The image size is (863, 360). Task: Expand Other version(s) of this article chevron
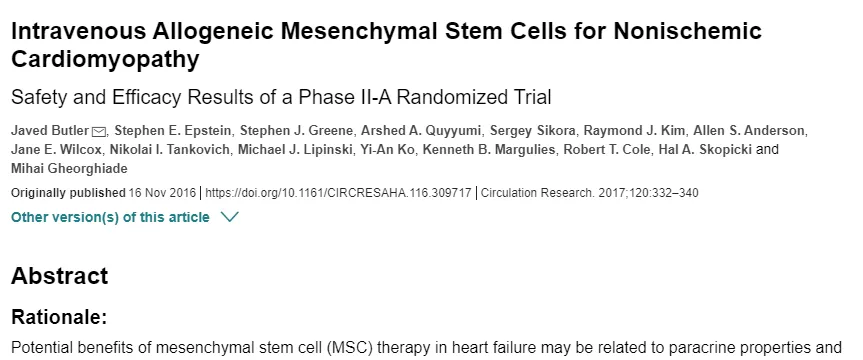pyautogui.click(x=229, y=217)
